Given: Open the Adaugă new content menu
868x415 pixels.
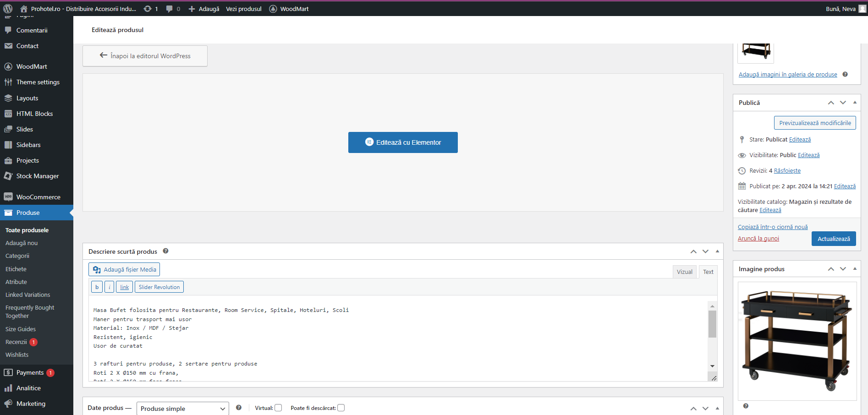Looking at the screenshot, I should click(204, 9).
